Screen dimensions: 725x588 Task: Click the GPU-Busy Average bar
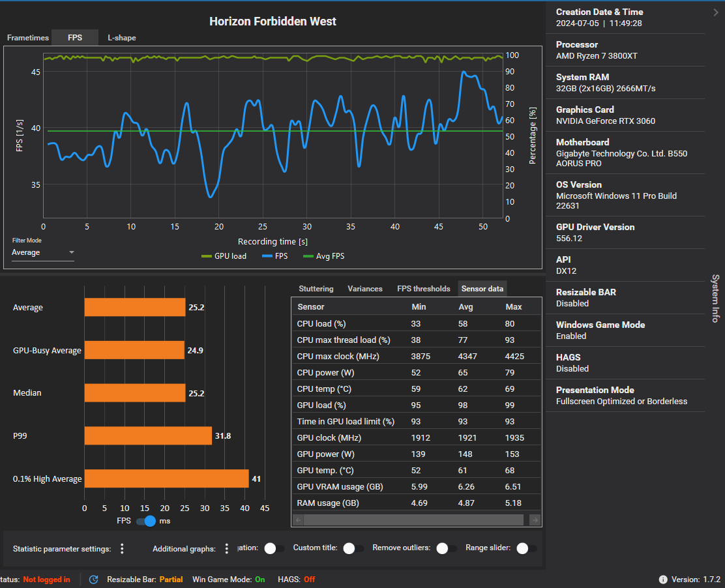click(x=134, y=350)
